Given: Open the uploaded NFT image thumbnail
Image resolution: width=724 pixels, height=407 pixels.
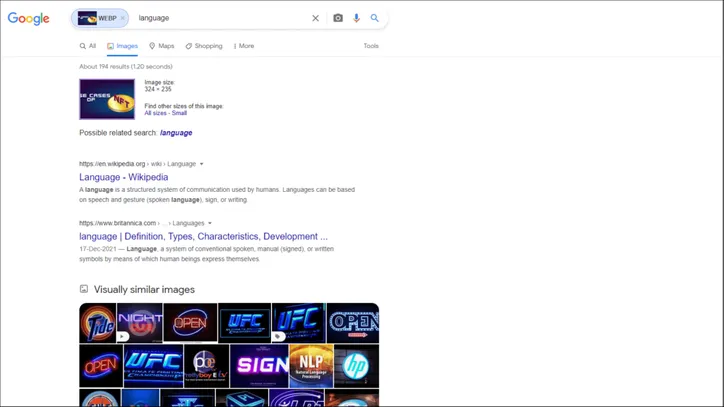Looking at the screenshot, I should [x=107, y=99].
